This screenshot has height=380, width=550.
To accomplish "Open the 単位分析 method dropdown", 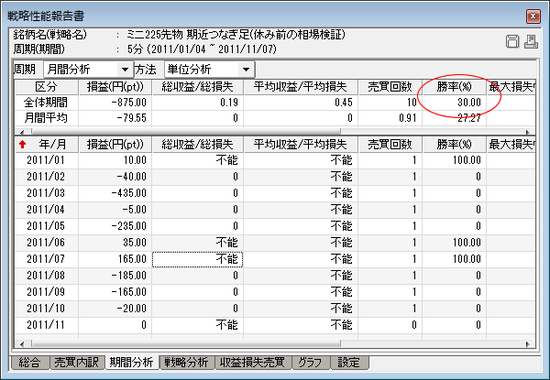I will [x=246, y=69].
